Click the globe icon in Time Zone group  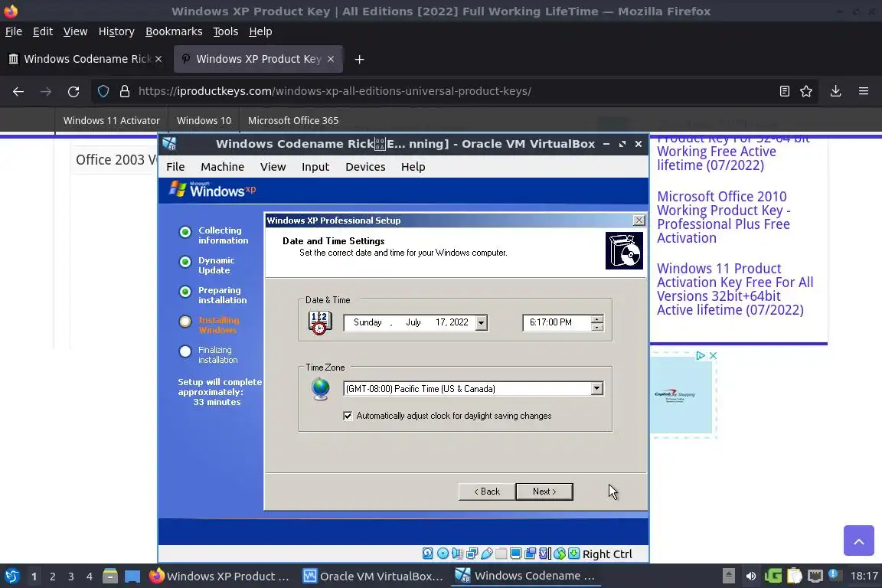321,389
